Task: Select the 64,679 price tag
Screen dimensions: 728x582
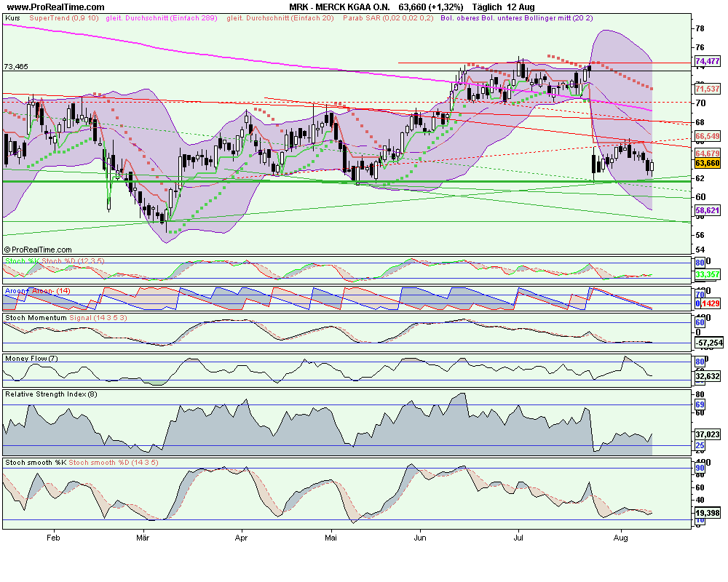Action: coord(708,154)
